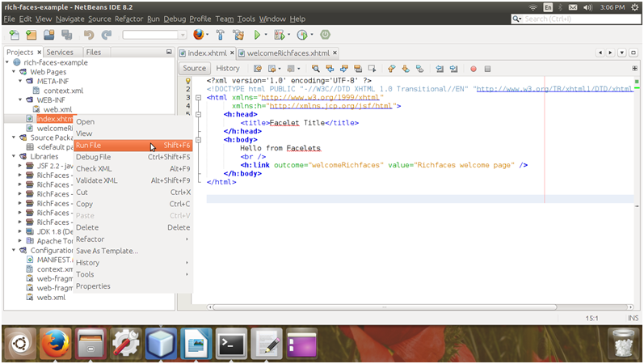Click the Find Previous Occurrence icon
The height and width of the screenshot is (364, 644).
pos(330,69)
